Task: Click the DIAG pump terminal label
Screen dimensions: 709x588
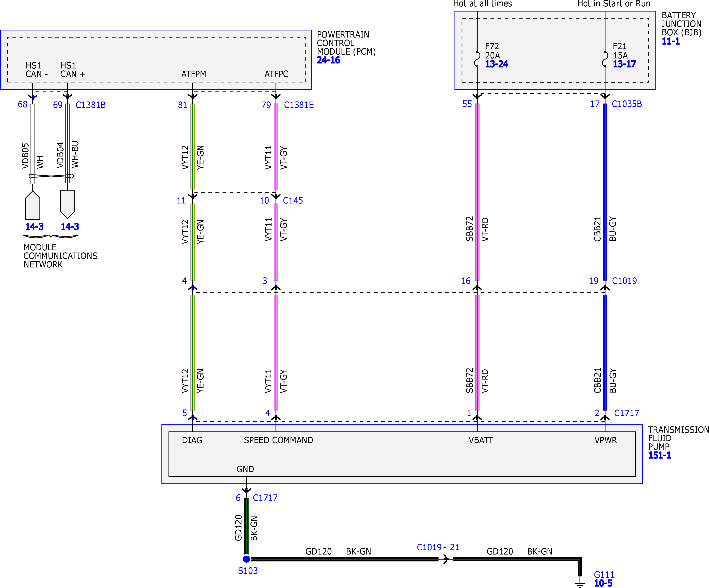Action: coord(192,440)
